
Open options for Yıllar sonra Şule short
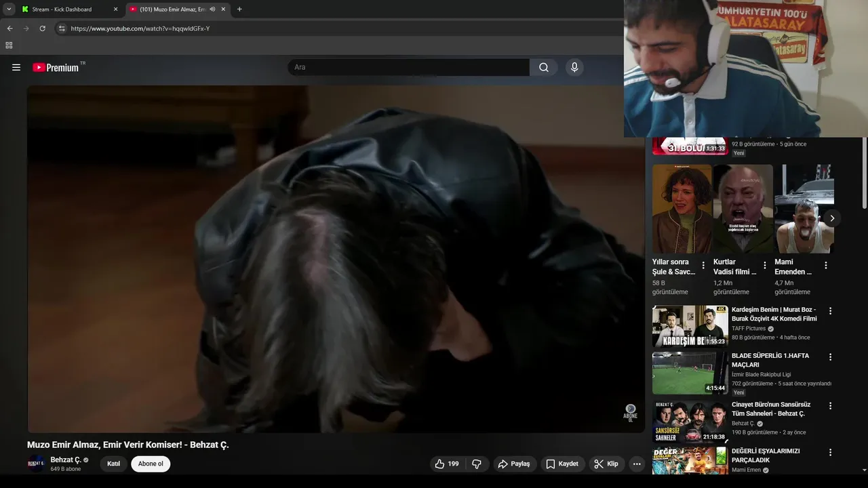pos(703,266)
